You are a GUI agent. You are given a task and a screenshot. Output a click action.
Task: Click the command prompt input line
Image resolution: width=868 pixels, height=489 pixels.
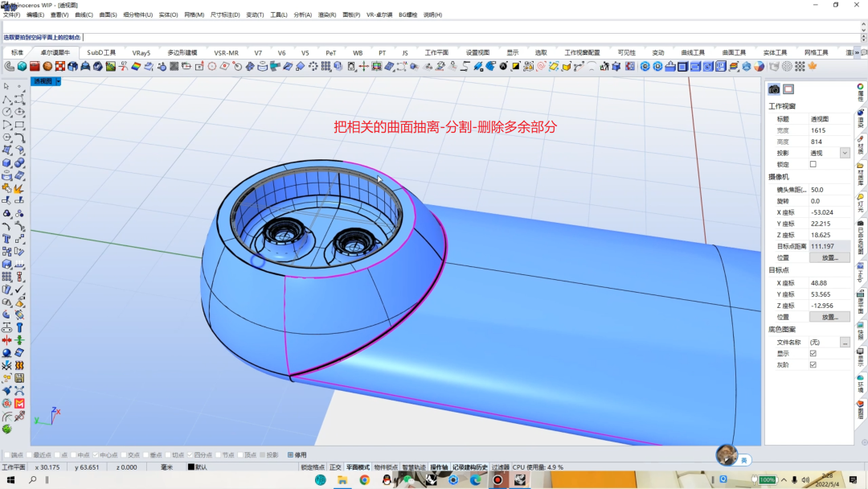[432, 38]
